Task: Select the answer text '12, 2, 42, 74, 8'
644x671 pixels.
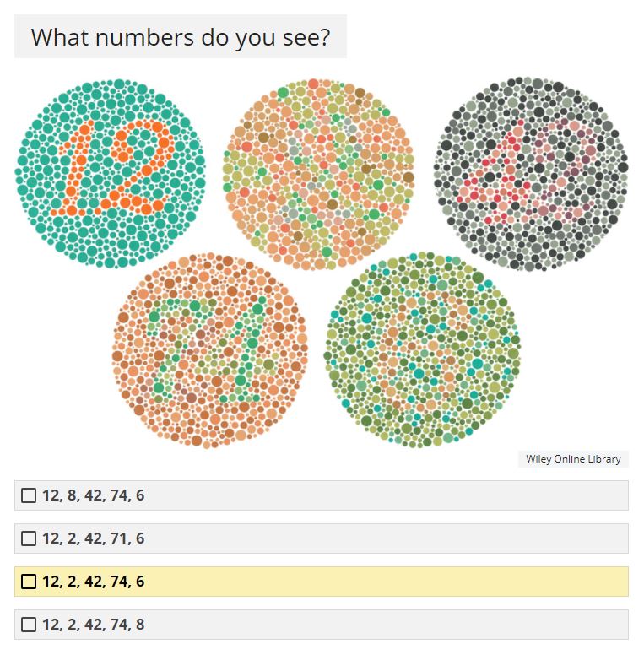Action: (x=93, y=625)
